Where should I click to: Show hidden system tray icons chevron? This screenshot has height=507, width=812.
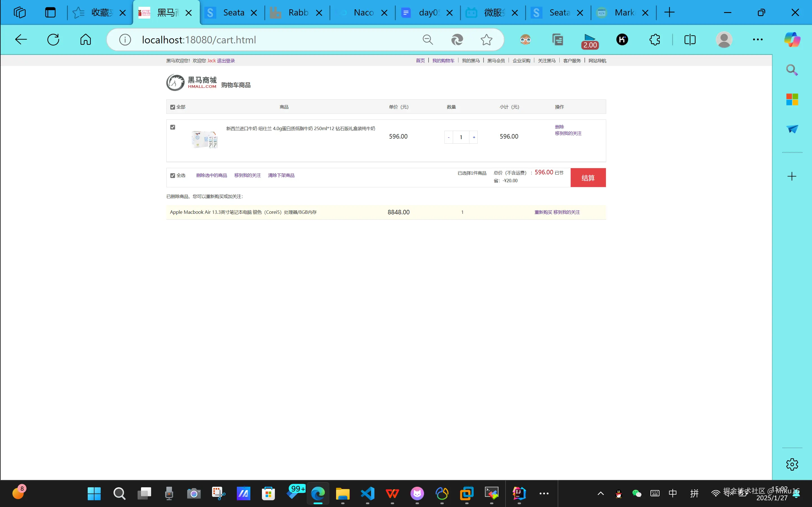pos(601,493)
